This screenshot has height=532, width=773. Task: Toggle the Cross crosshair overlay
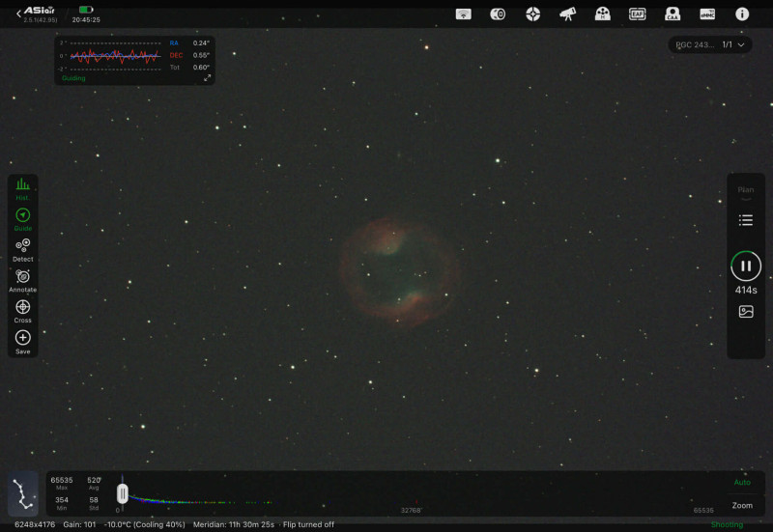[22, 310]
